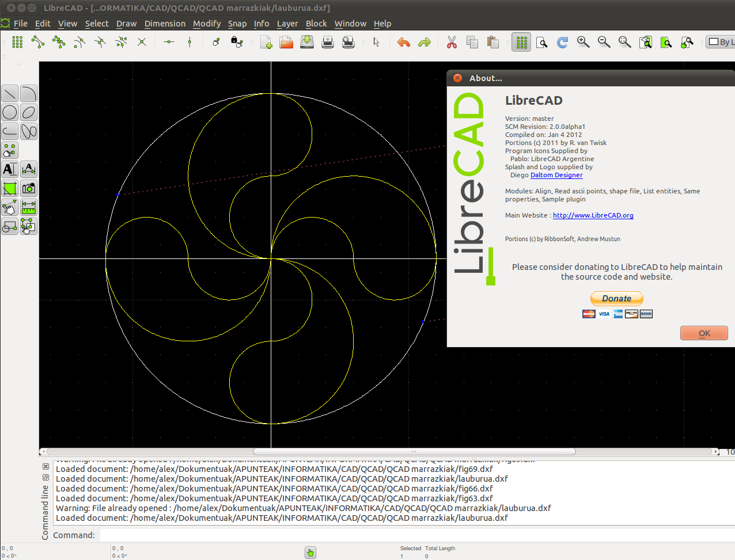The image size is (735, 560).
Task: Cut selection with the scissors icon
Action: [452, 42]
